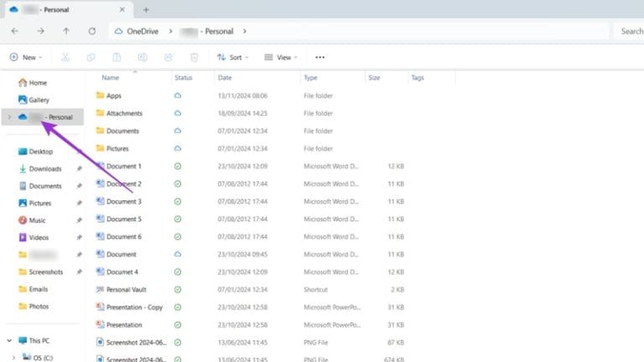Unpin Downloads using its pin icon
Screen dimensions: 644x362
[x=80, y=168]
